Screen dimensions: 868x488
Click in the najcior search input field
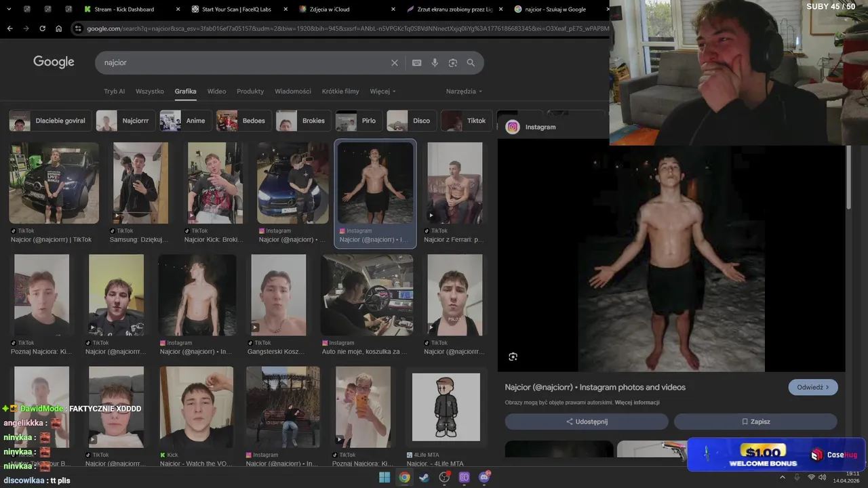click(x=244, y=62)
